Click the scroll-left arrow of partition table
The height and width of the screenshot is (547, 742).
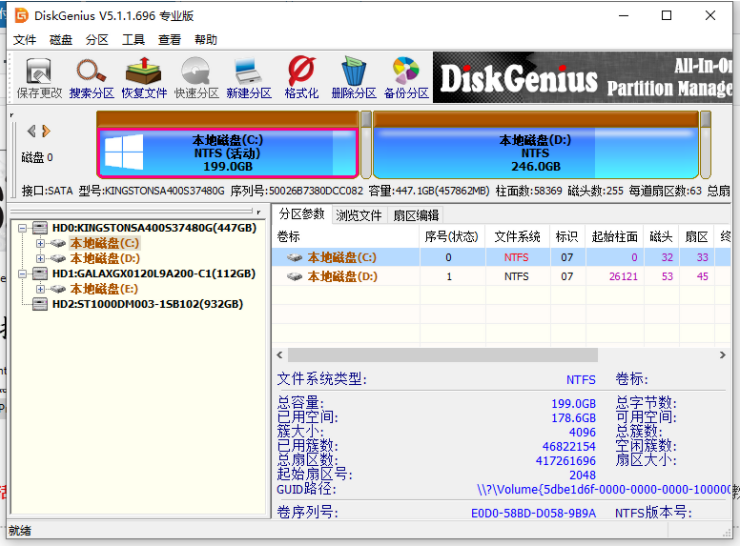tap(280, 355)
